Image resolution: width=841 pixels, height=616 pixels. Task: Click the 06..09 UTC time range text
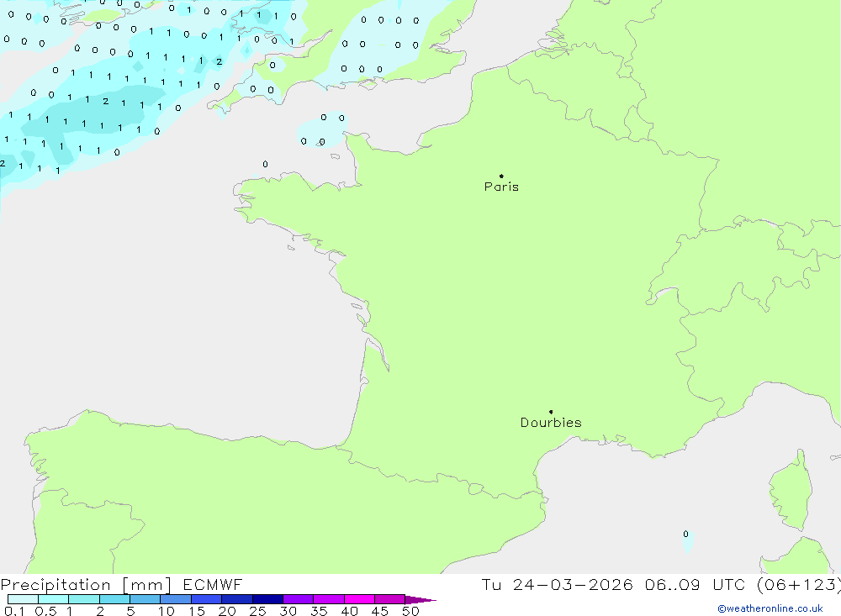pos(696,584)
